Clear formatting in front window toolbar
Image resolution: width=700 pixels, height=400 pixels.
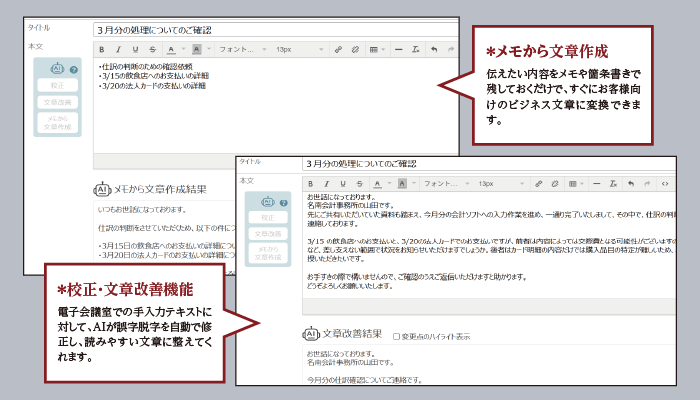[x=613, y=183]
